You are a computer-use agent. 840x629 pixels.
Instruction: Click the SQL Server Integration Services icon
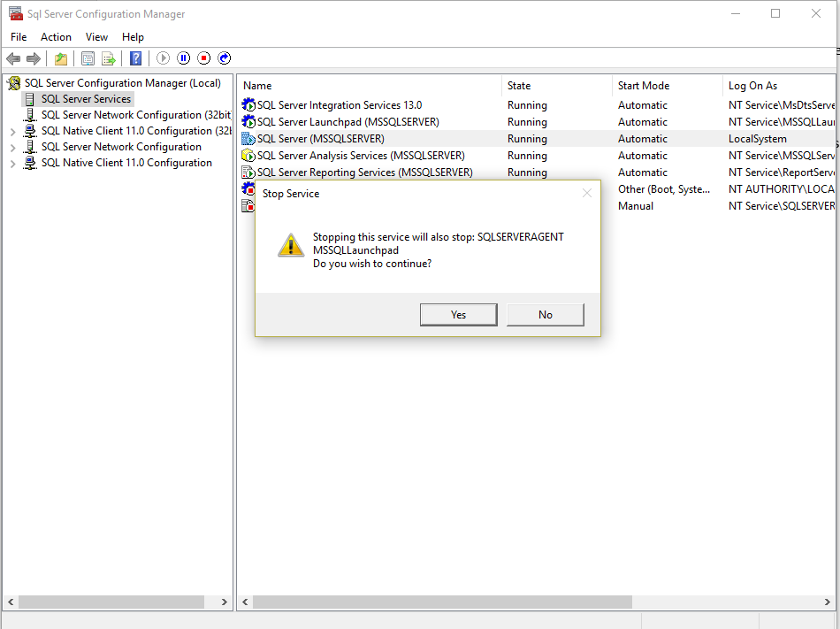pos(248,105)
